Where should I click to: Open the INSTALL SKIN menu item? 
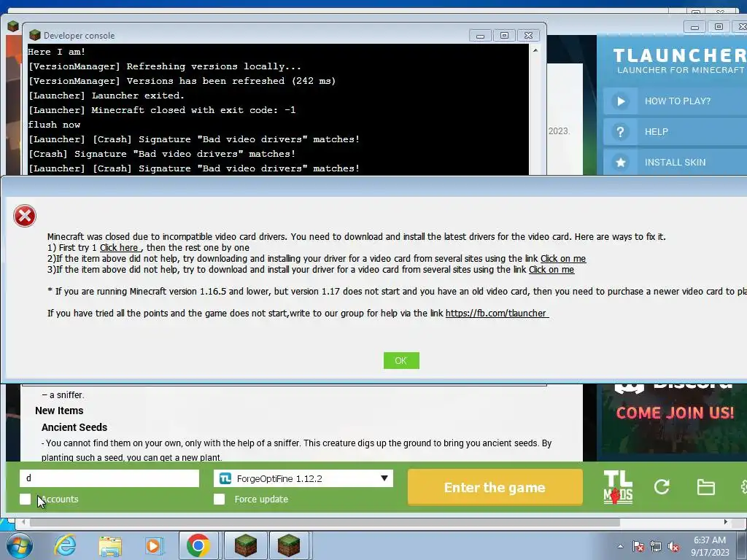(x=675, y=162)
